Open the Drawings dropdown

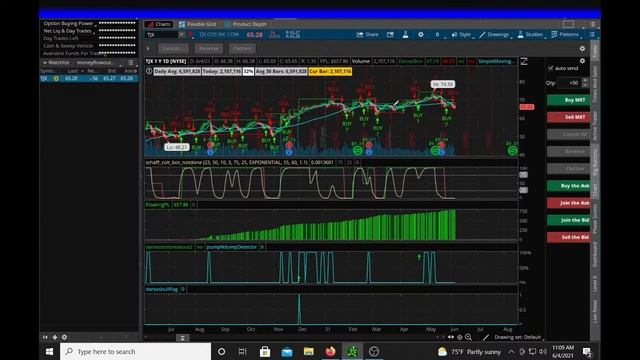(494, 35)
